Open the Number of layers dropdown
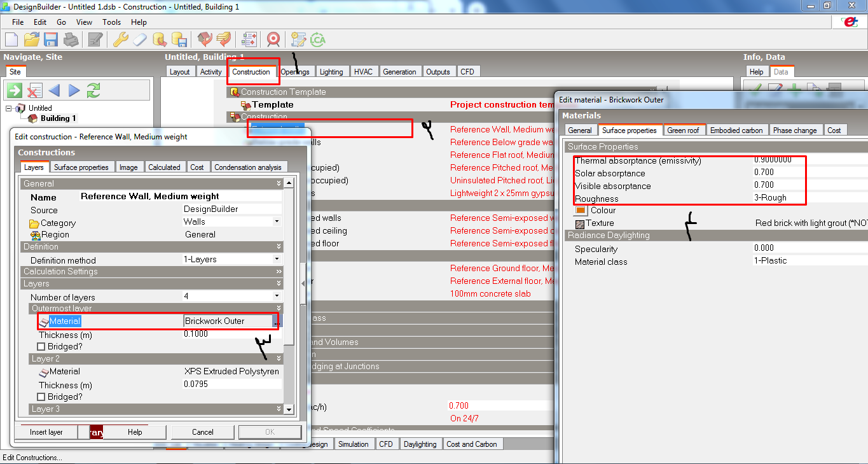This screenshot has height=464, width=868. (x=277, y=296)
